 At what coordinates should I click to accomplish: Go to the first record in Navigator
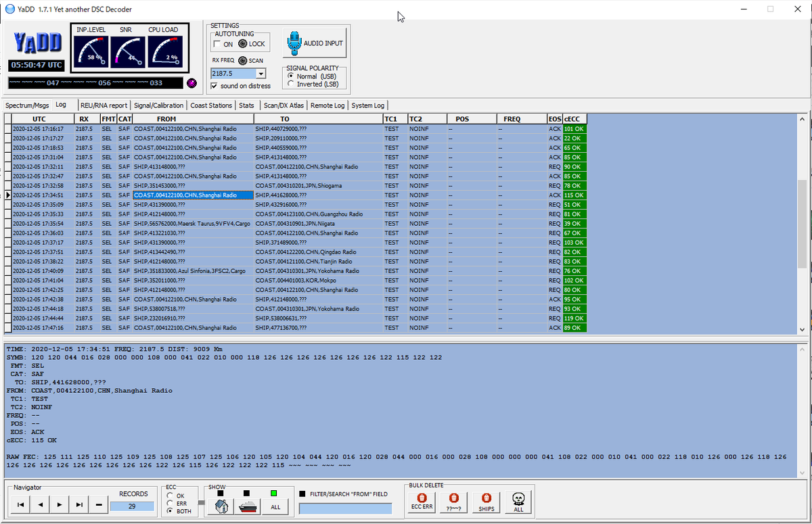point(20,504)
